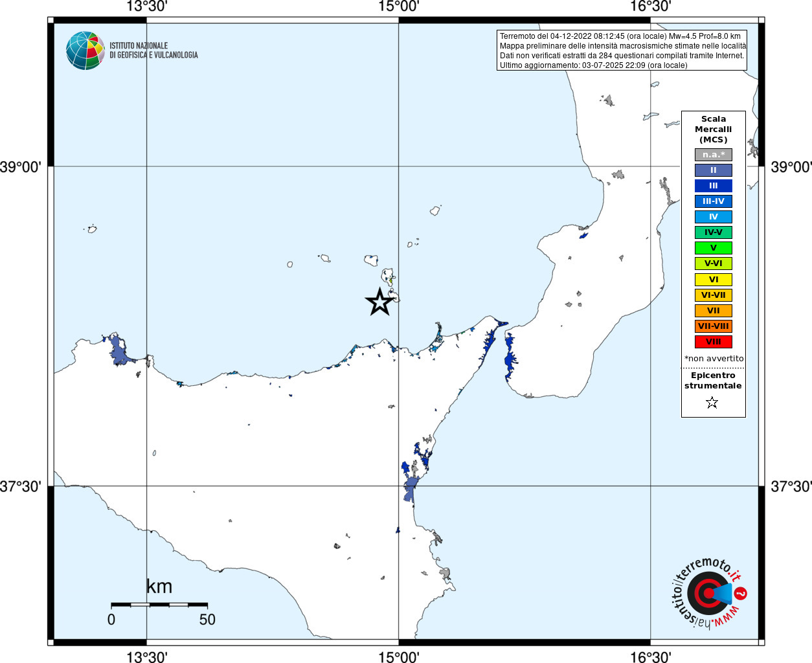Click the top 15°00' longitude label
The height and width of the screenshot is (663, 812).
(399, 6)
